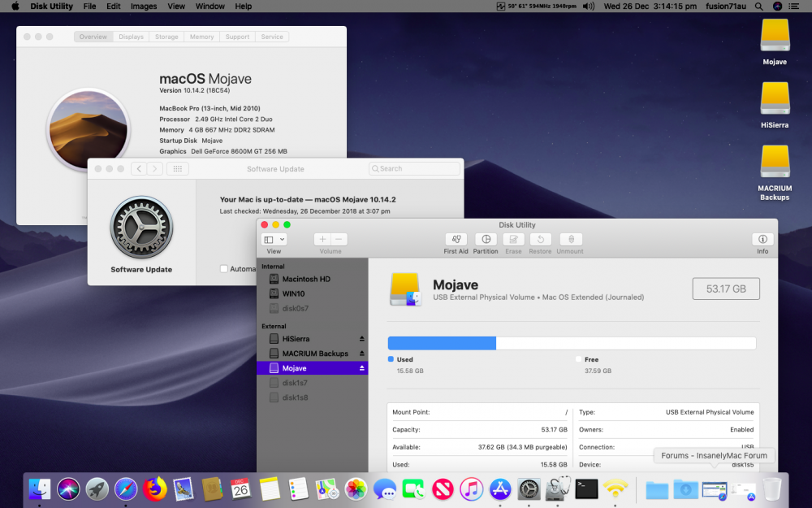Click the Software Update gear icon
The width and height of the screenshot is (812, 508).
click(x=141, y=228)
